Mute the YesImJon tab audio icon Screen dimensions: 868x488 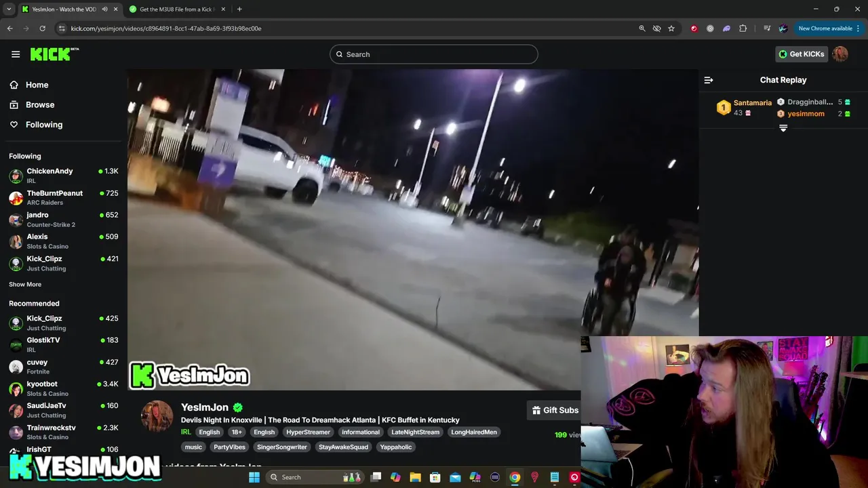[x=104, y=9]
